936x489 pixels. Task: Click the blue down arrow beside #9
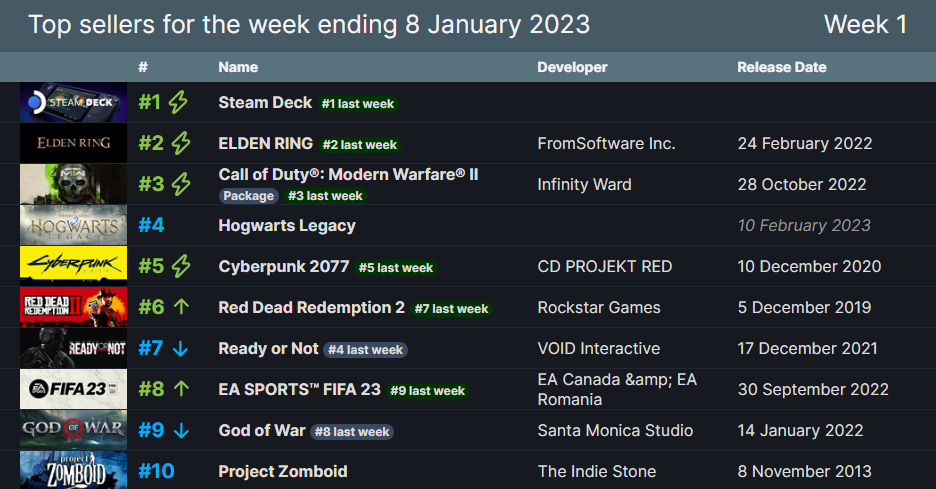click(x=181, y=431)
